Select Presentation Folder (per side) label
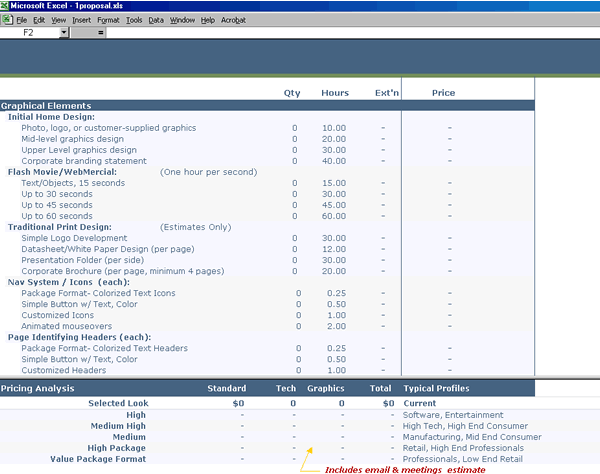 pyautogui.click(x=83, y=261)
